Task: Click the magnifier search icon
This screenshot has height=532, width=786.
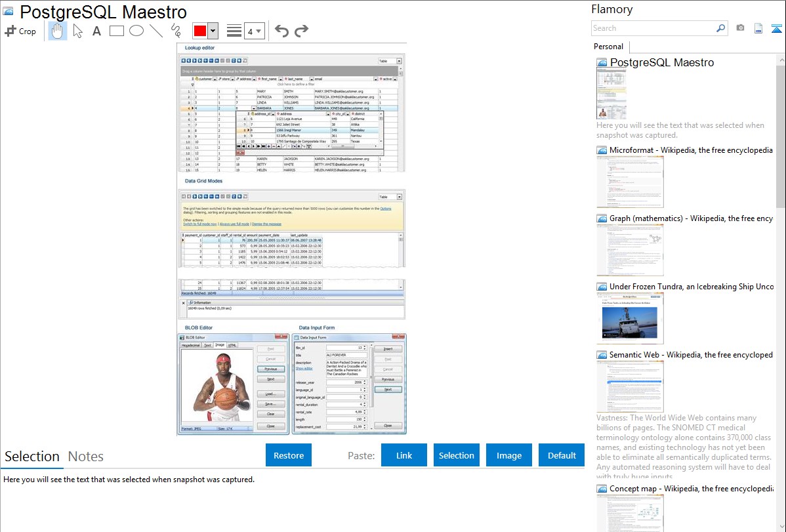Action: pos(720,28)
